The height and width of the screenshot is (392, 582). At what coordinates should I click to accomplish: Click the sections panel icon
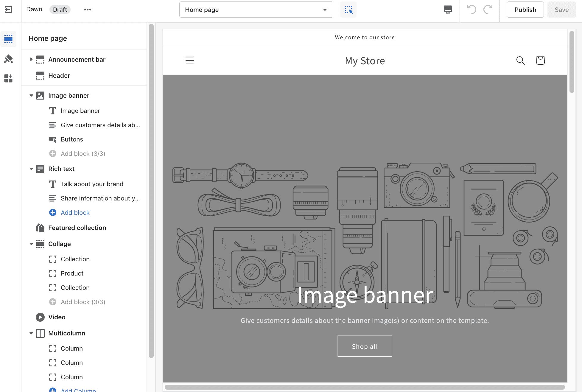tap(9, 39)
